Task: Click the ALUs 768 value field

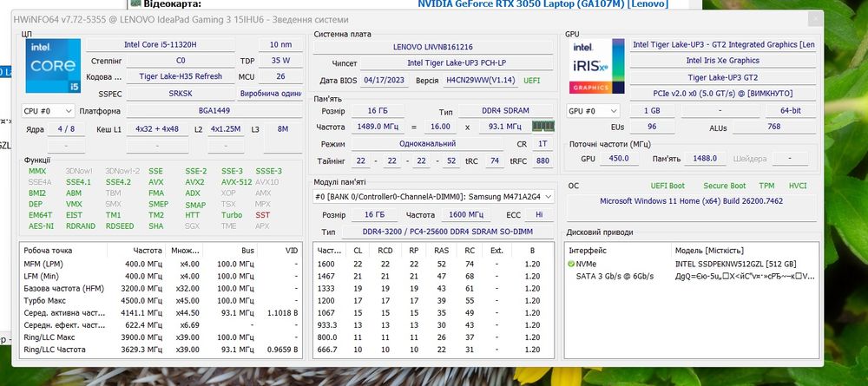Action: [x=774, y=128]
